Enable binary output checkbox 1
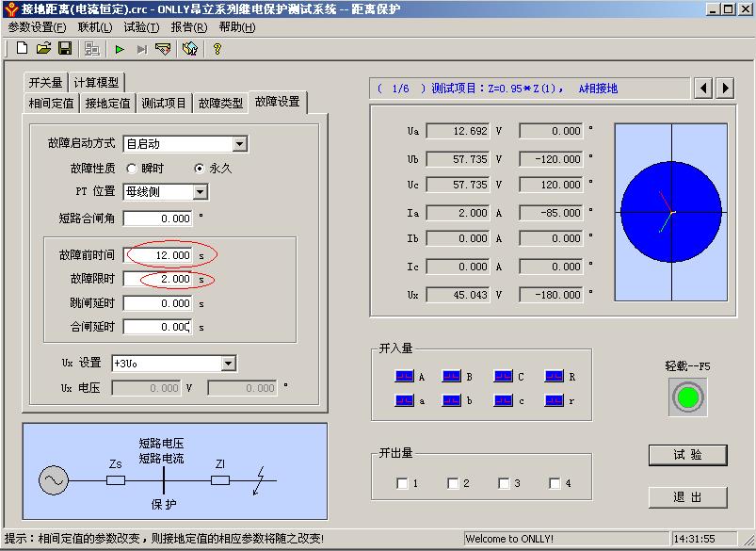Image resolution: width=756 pixels, height=551 pixels. 403,484
